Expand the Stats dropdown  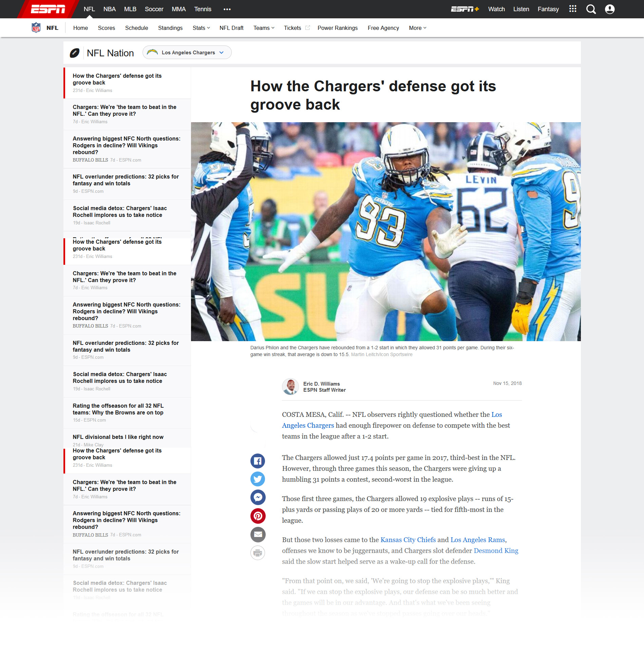tap(201, 28)
